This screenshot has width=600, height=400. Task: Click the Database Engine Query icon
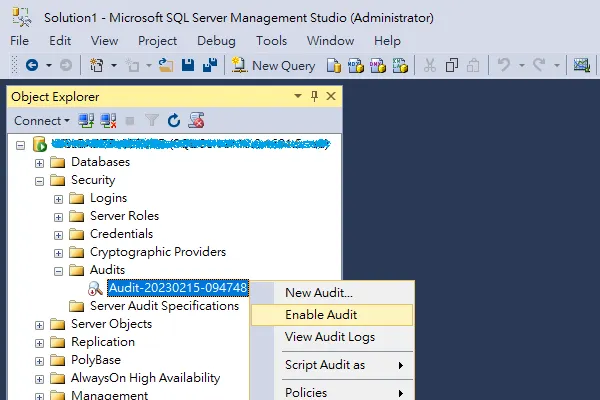[x=334, y=65]
